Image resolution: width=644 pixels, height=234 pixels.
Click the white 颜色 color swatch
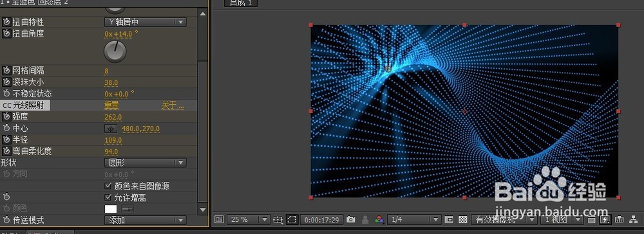(x=111, y=209)
